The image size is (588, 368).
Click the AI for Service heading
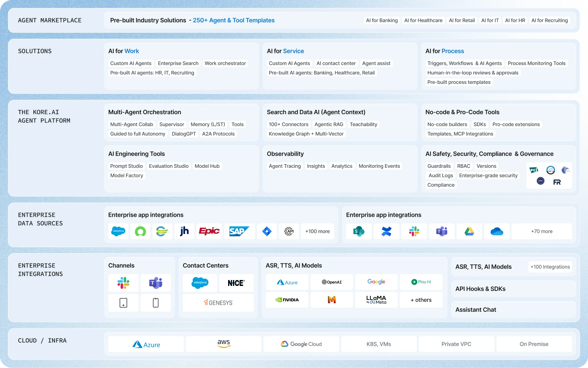point(285,51)
